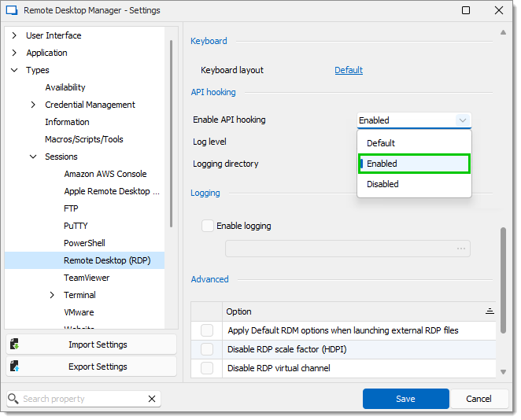Click the Cancel button

coord(479,399)
